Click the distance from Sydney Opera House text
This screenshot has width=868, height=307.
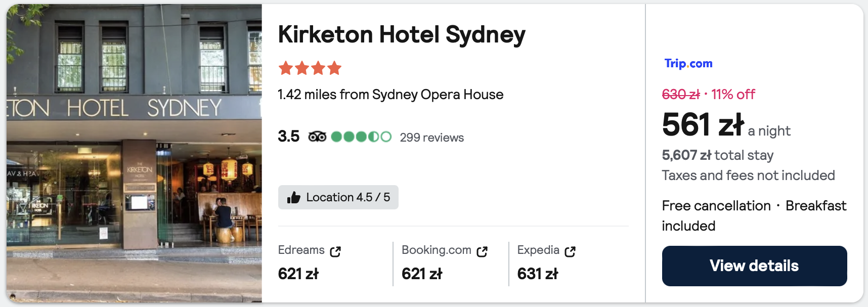[x=390, y=95]
